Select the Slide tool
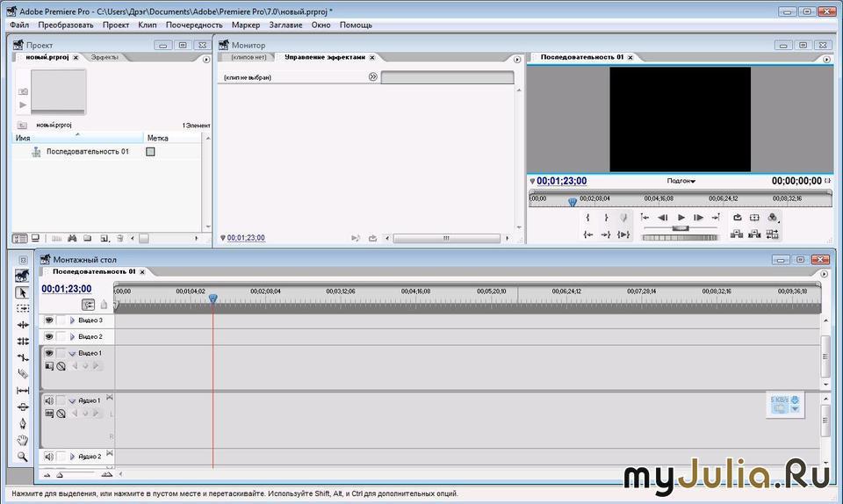 23,407
